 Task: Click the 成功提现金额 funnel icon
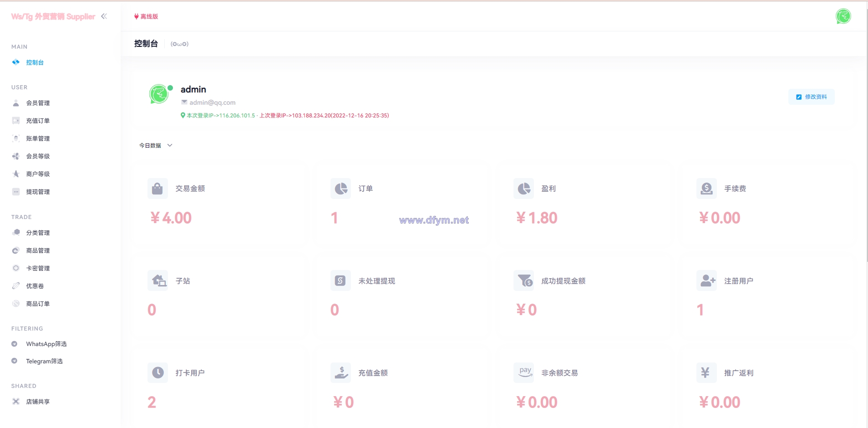[523, 280]
